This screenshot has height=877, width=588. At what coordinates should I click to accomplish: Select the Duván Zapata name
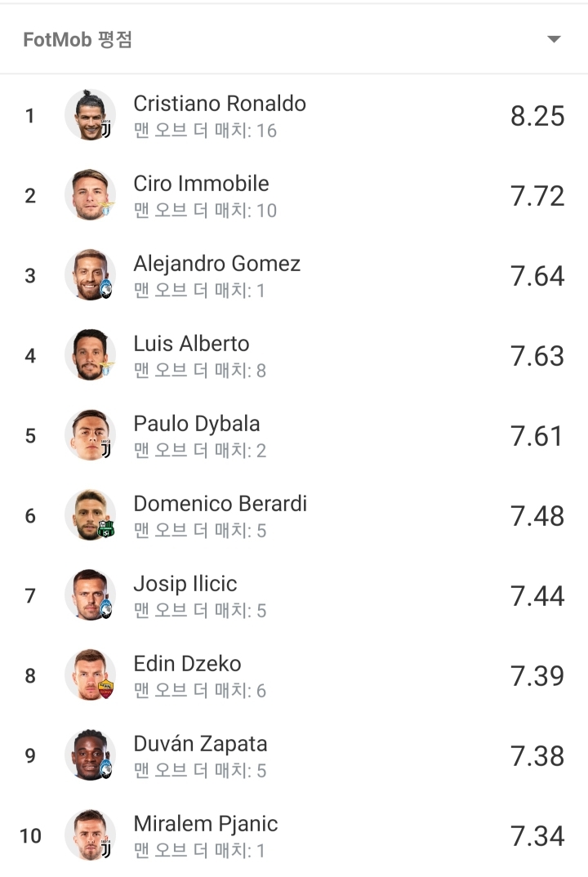pos(200,744)
